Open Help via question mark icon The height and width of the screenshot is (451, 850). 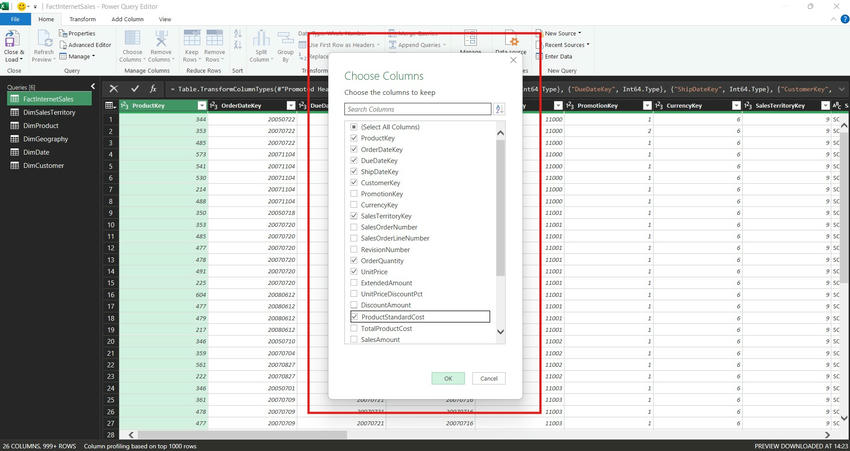[x=844, y=19]
